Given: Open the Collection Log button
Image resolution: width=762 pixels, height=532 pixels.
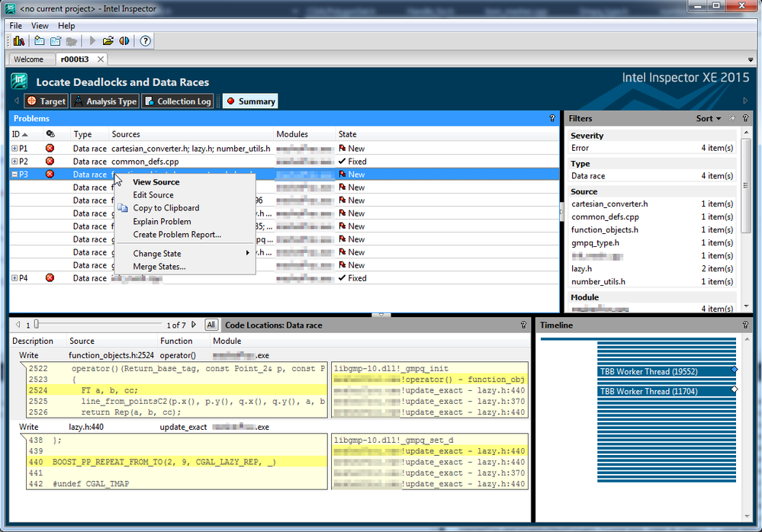Looking at the screenshot, I should (x=178, y=101).
